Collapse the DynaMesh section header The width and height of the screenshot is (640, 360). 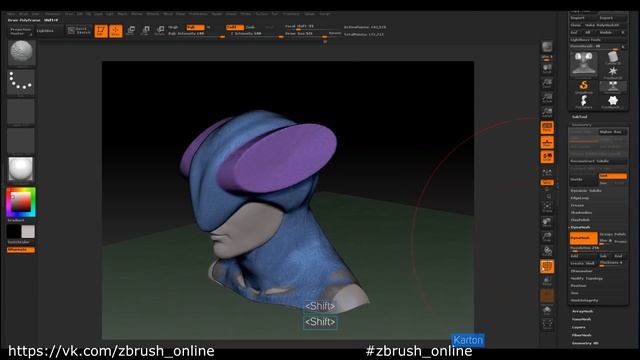[580, 227]
